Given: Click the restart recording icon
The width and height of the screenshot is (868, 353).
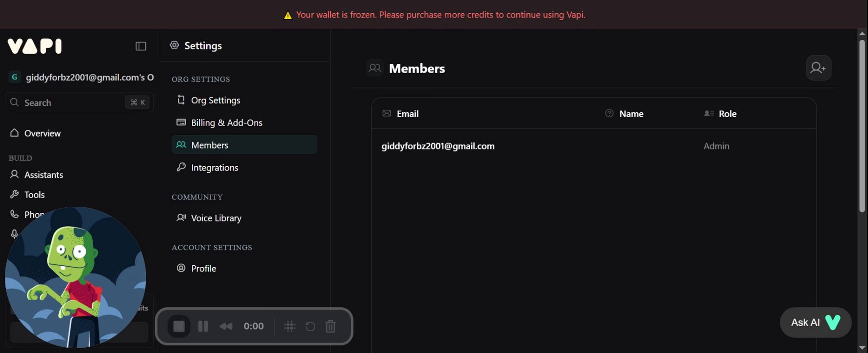Looking at the screenshot, I should click(310, 326).
